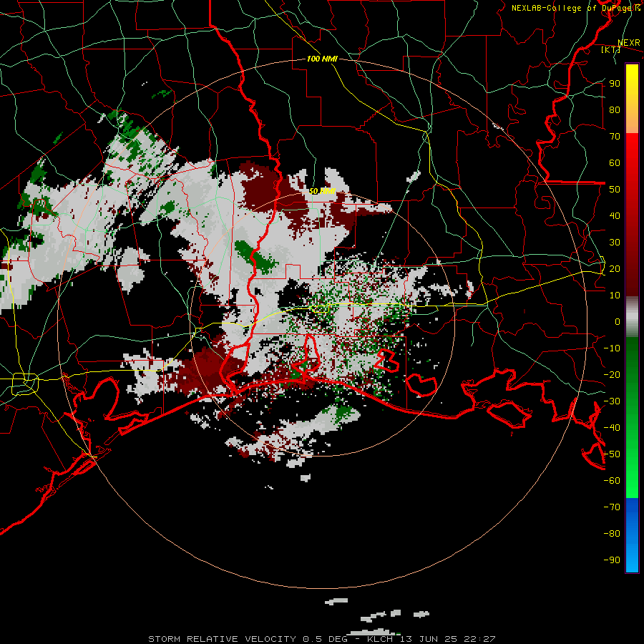Click the positive 40 scale value

[615, 215]
